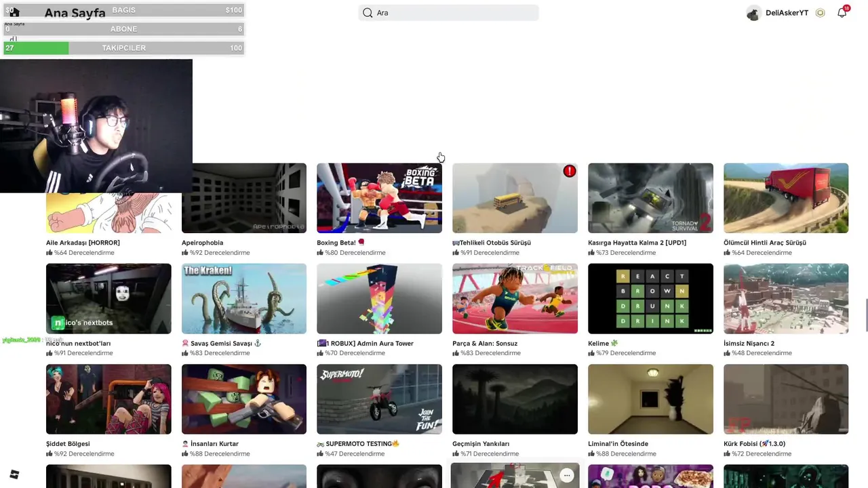The width and height of the screenshot is (868, 488).
Task: Open The Kraken ship game thumbnail
Action: click(x=244, y=299)
